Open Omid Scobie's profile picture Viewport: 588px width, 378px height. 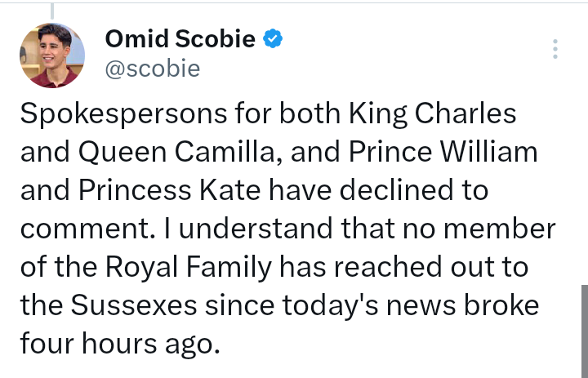pos(51,56)
